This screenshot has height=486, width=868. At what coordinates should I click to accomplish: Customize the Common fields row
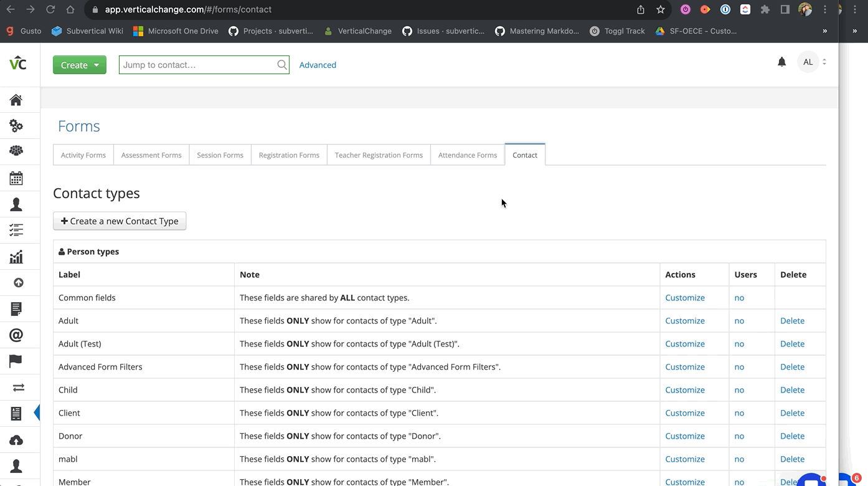[685, 298]
